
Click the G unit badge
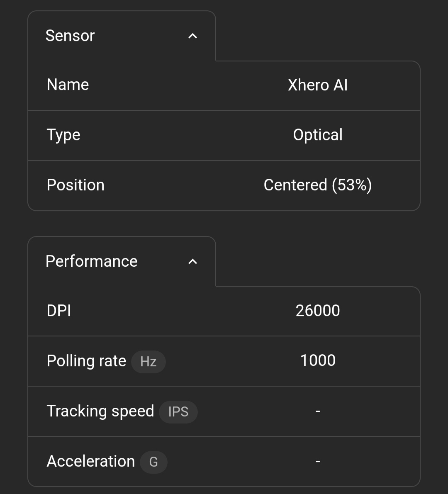click(x=153, y=462)
